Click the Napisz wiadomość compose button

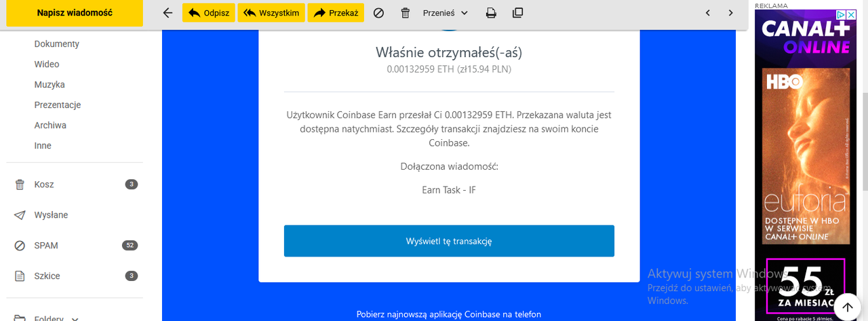pos(75,13)
